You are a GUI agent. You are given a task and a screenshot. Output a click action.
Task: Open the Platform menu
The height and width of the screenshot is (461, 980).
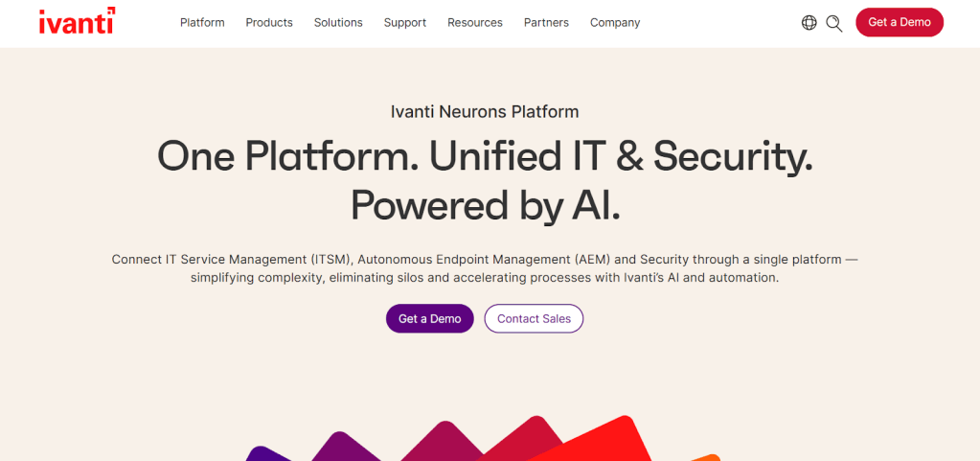202,23
